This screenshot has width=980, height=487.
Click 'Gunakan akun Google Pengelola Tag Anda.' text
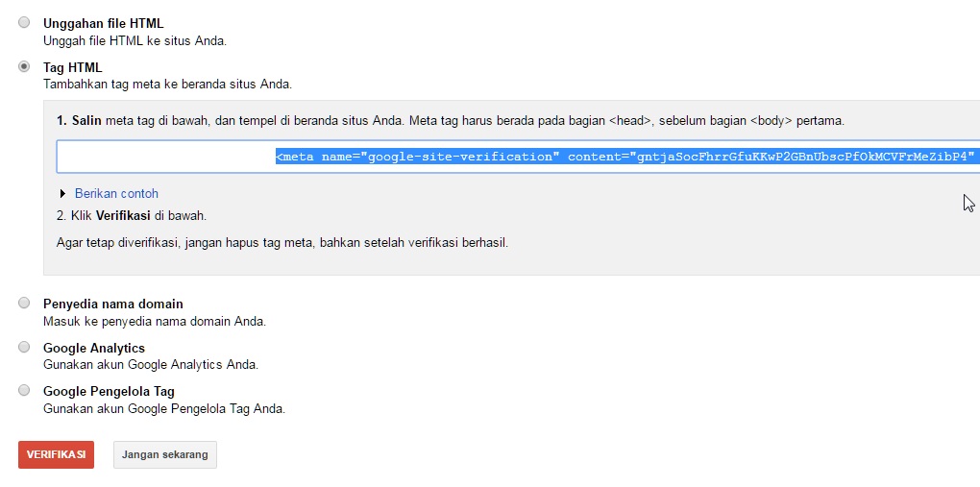click(x=164, y=409)
